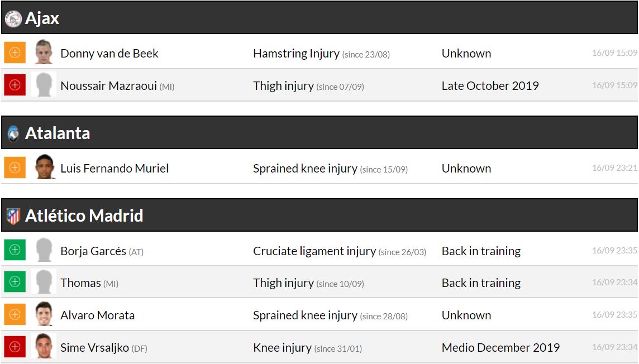Click player name Borja Garcés

pos(93,251)
